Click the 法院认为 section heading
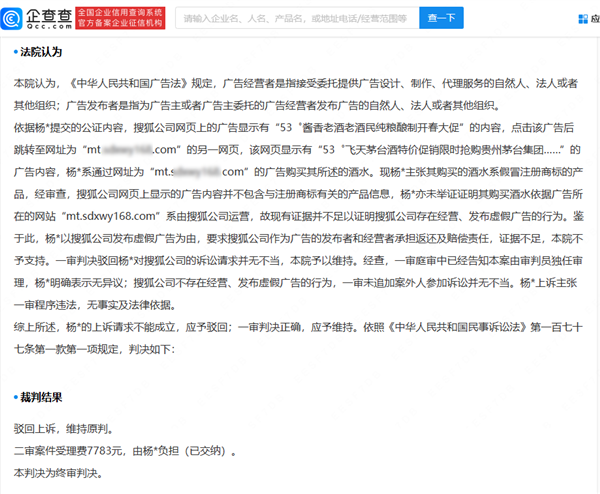The width and height of the screenshot is (600, 494). 41,52
